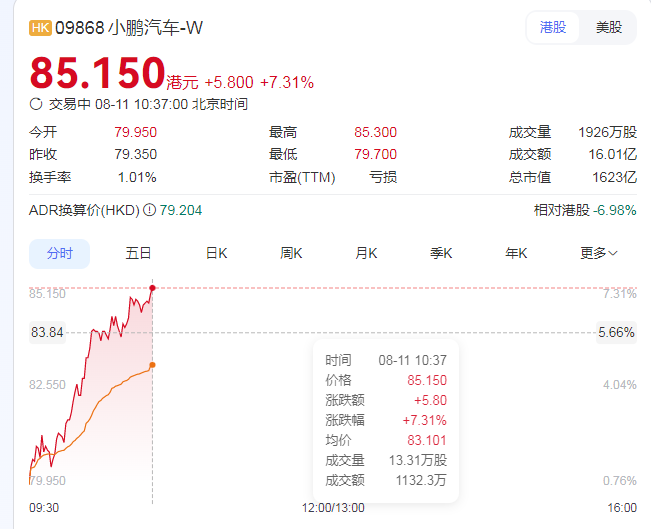Show the 周K candlestick tab
This screenshot has width=651, height=529.
292,253
